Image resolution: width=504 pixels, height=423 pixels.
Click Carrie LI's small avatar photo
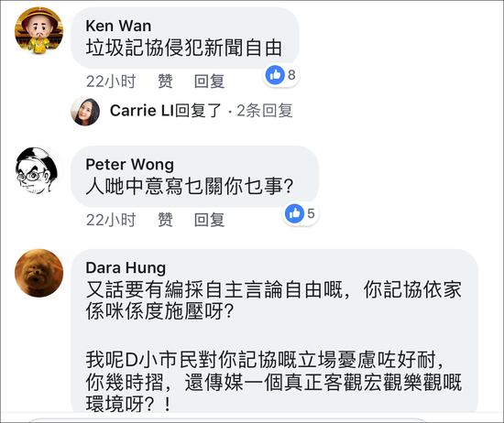(85, 111)
